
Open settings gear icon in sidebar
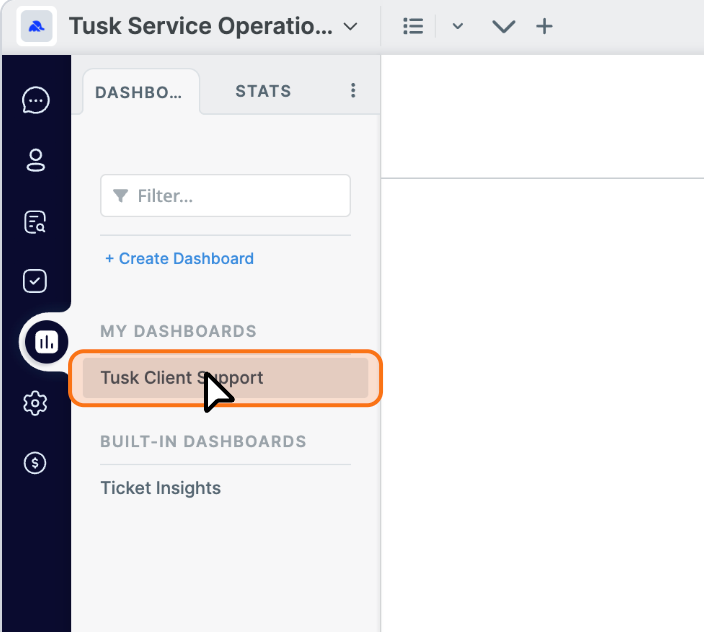(x=35, y=403)
